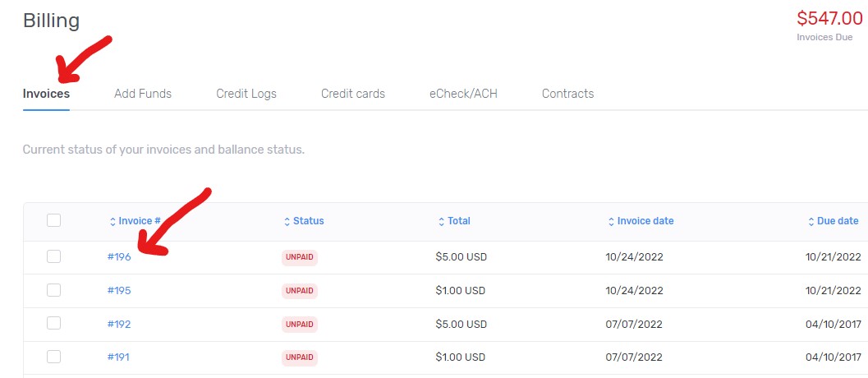868x378 pixels.
Task: Sort by the Invoice # sort arrows
Action: 113,222
